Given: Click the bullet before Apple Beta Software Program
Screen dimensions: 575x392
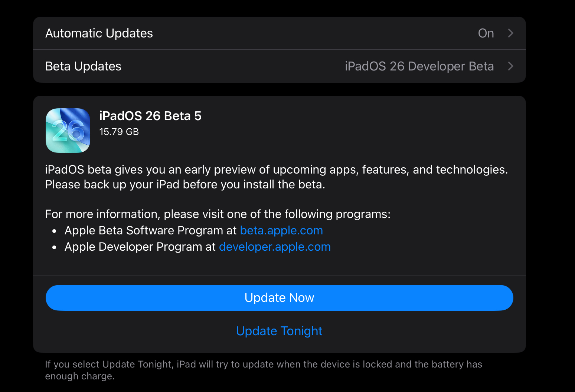Looking at the screenshot, I should point(55,231).
